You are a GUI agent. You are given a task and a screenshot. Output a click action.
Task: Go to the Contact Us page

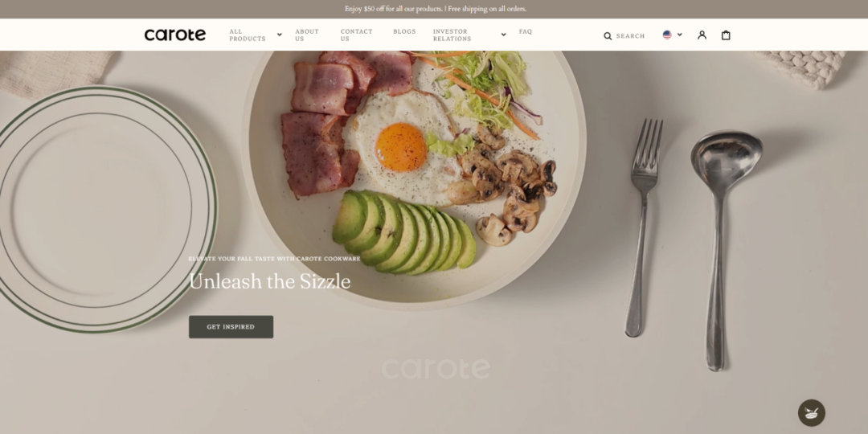point(356,35)
